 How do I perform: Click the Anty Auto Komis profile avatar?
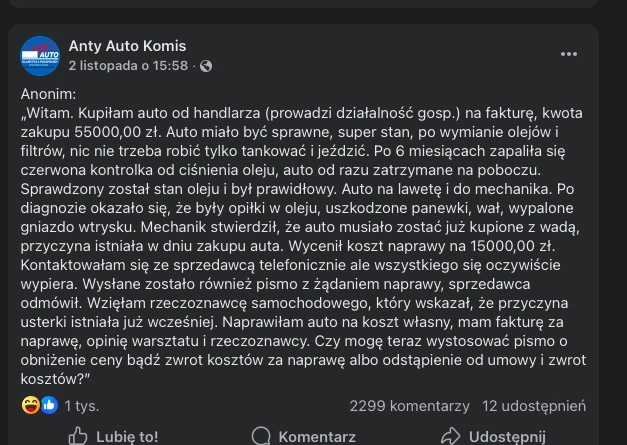[40, 56]
